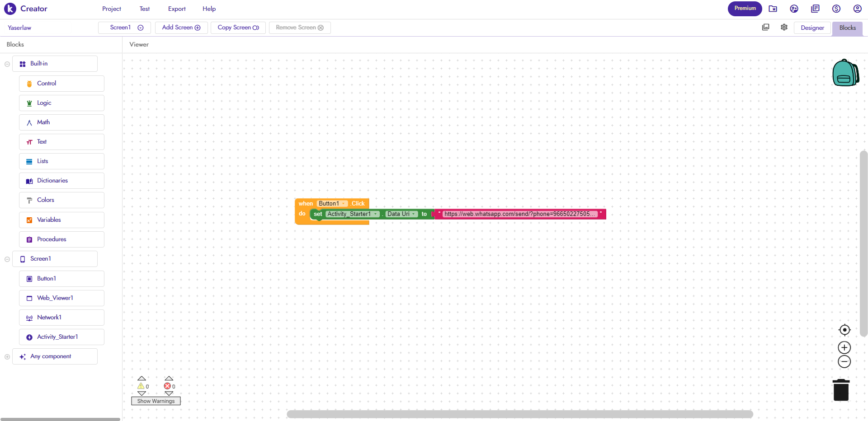The width and height of the screenshot is (868, 421).
Task: Open the Export menu
Action: 177,9
